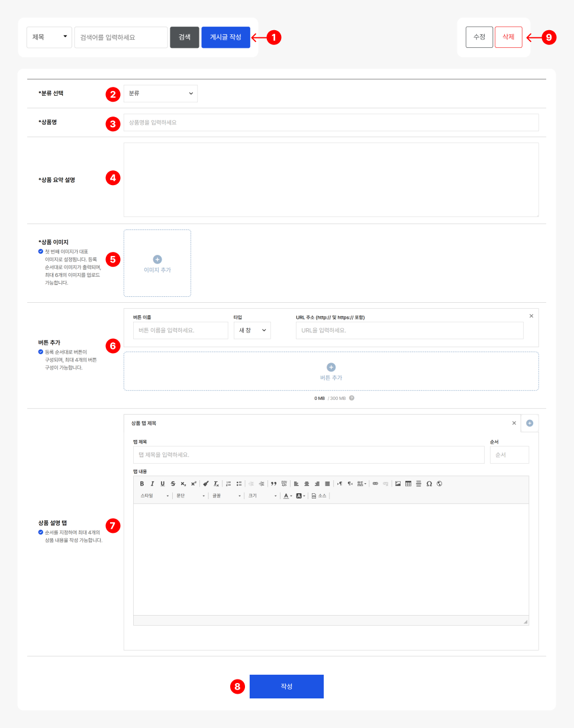The image size is (574, 728).
Task: Close the 상품 탭 제목 tab panel
Action: click(514, 423)
